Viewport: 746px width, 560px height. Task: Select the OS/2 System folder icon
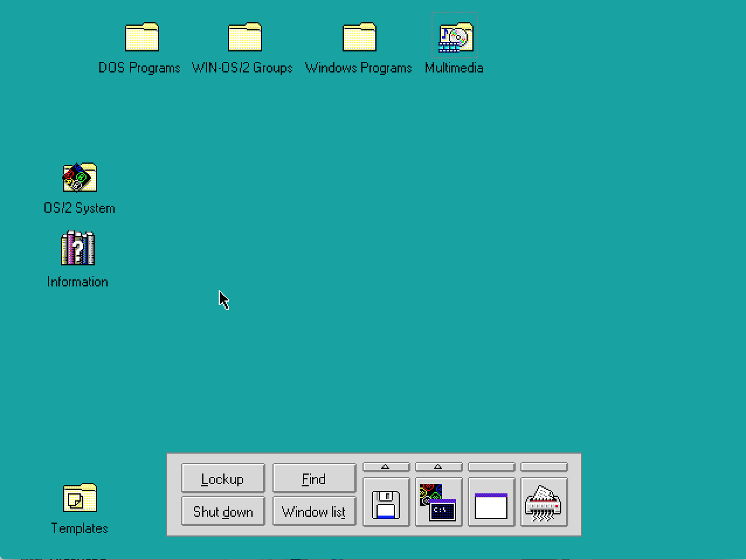tap(80, 178)
